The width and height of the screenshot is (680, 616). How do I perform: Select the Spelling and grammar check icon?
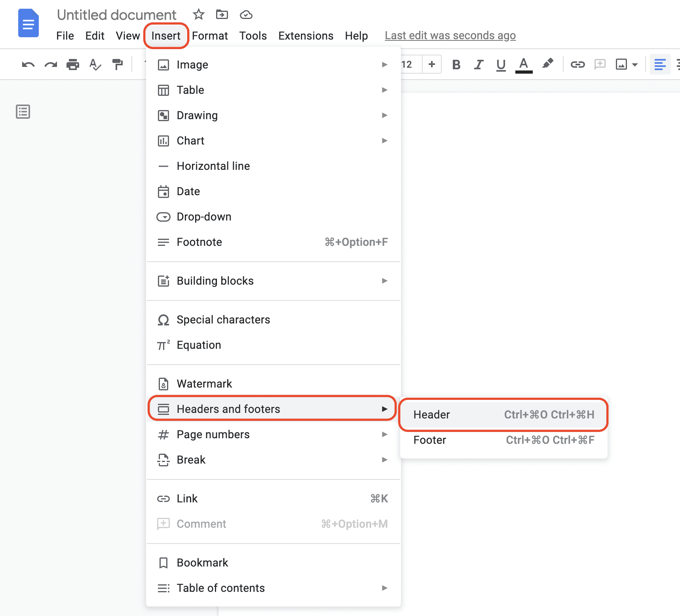coord(95,65)
